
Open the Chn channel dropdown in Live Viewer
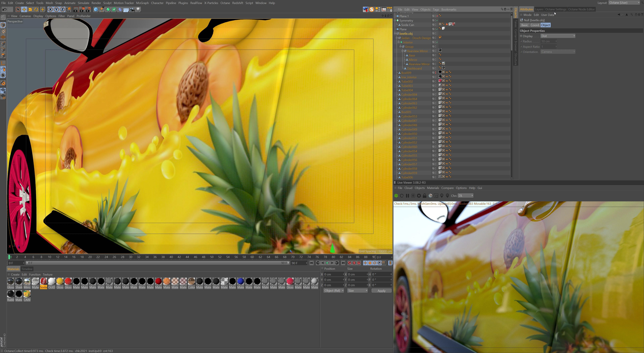(x=465, y=196)
